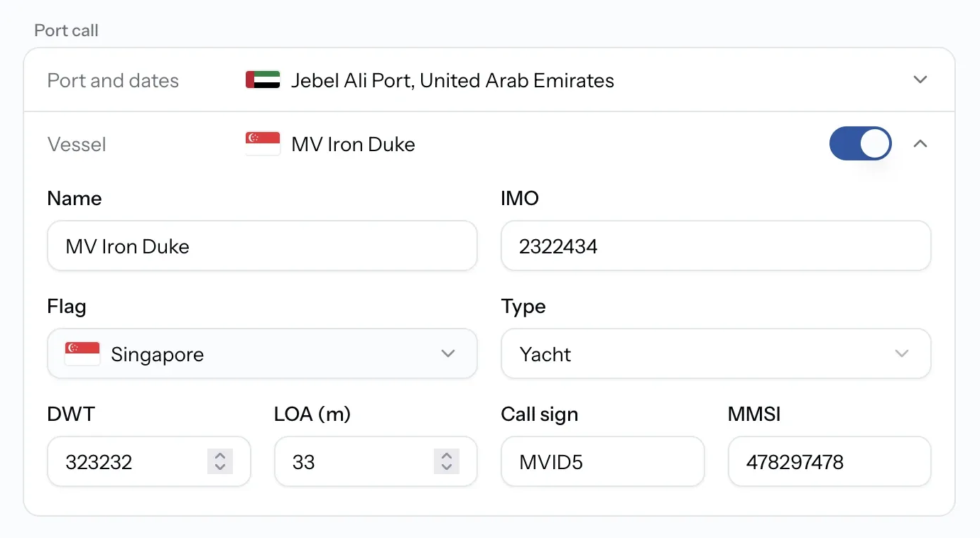
Task: Click the Vessel row label
Action: 77,144
